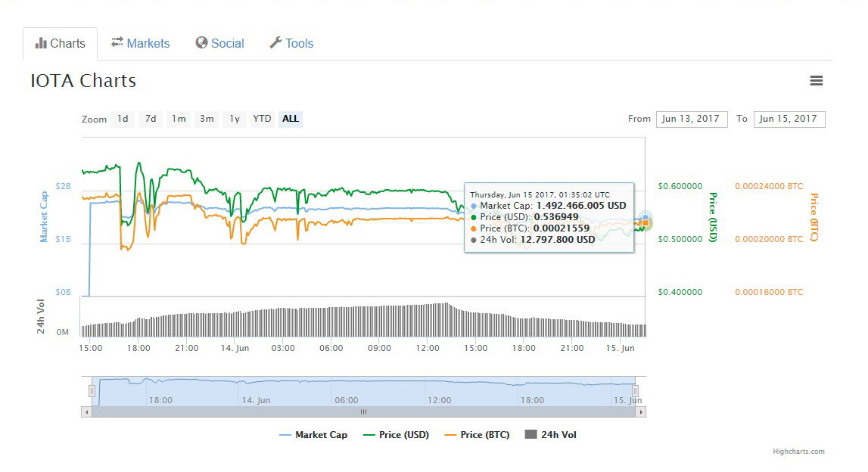
Task: Open the Tools tab
Action: click(x=292, y=43)
